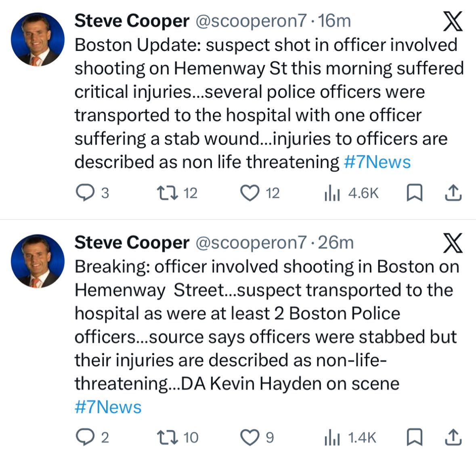The height and width of the screenshot is (462, 476).
Task: Bookmark the Boston Update tweet
Action: [x=413, y=193]
